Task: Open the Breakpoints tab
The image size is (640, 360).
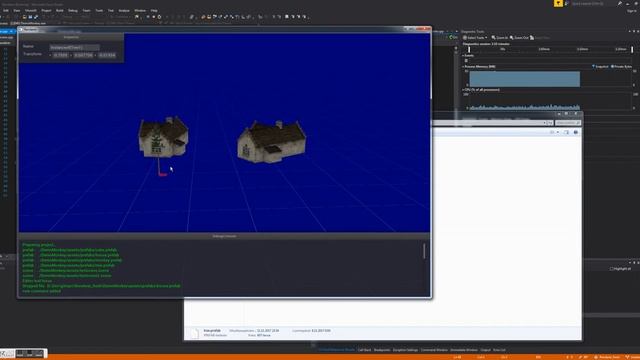Action: tap(382, 350)
